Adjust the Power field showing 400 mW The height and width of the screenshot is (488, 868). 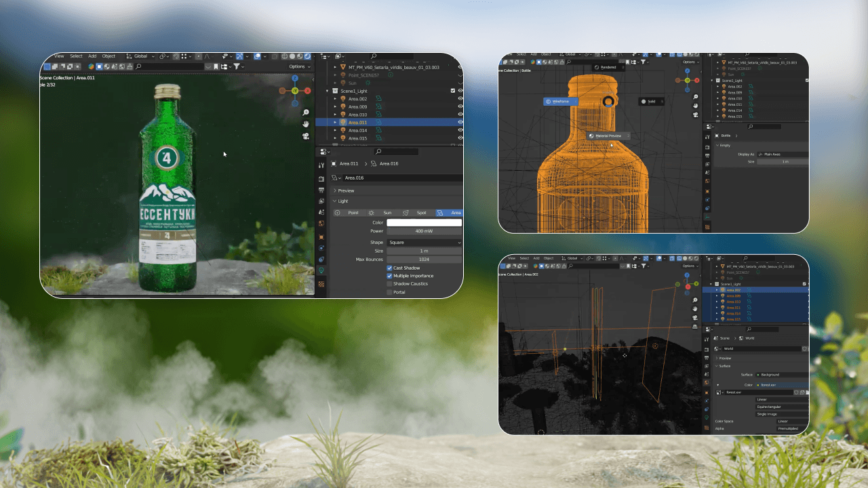click(425, 231)
